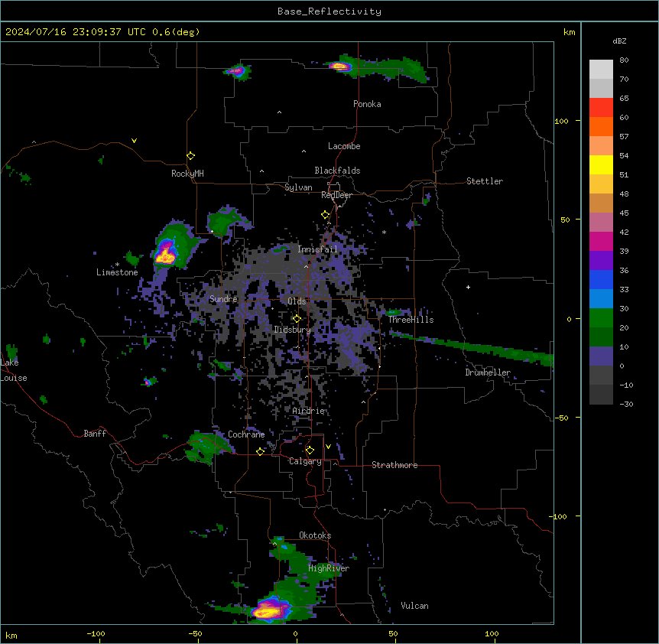Select the Airdrie city label
659x644 pixels.
tap(309, 411)
